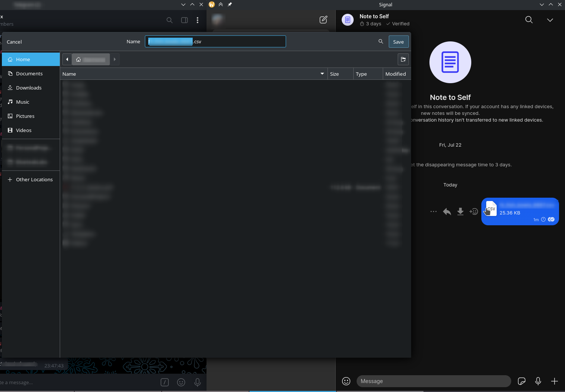The height and width of the screenshot is (392, 565).
Task: Sort files using the Name column arrow
Action: click(x=322, y=73)
